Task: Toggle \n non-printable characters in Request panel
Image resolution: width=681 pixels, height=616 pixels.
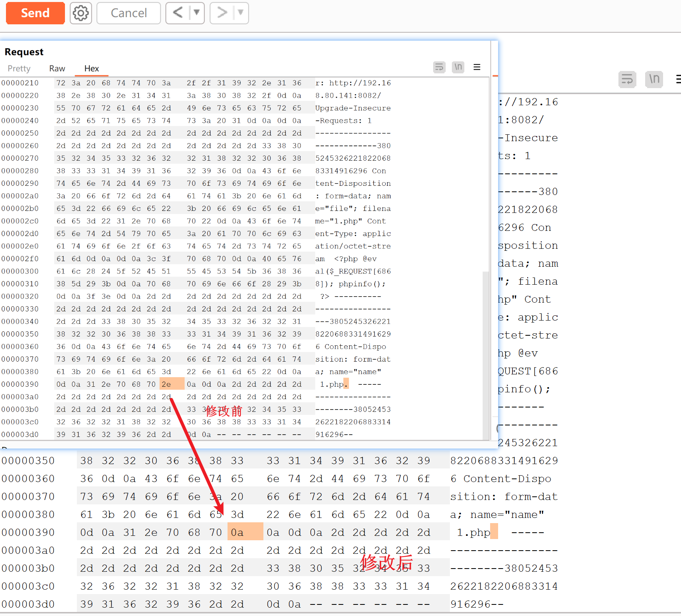Action: 458,67
